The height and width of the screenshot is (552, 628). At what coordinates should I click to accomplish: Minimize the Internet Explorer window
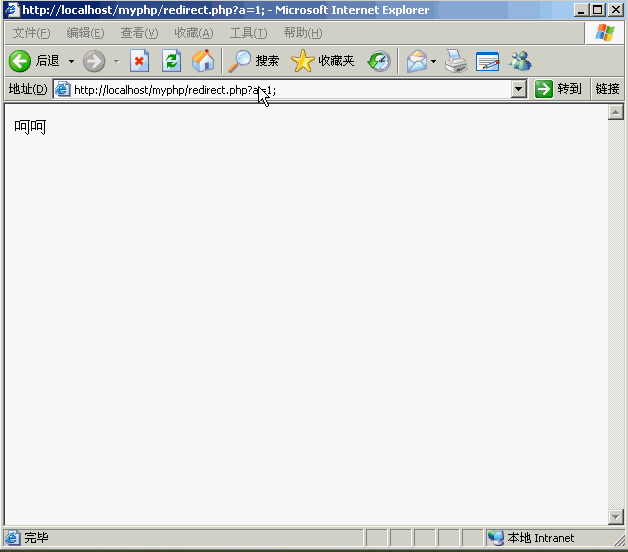(x=580, y=10)
